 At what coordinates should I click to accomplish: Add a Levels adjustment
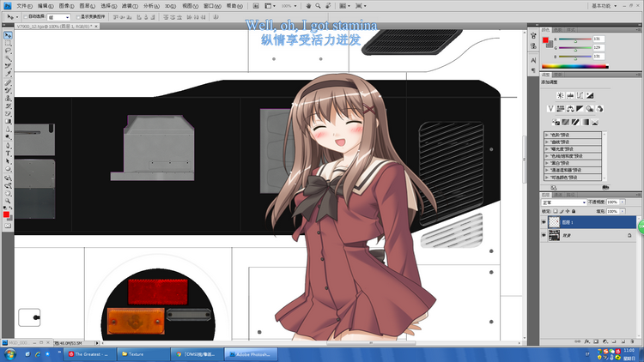(570, 95)
